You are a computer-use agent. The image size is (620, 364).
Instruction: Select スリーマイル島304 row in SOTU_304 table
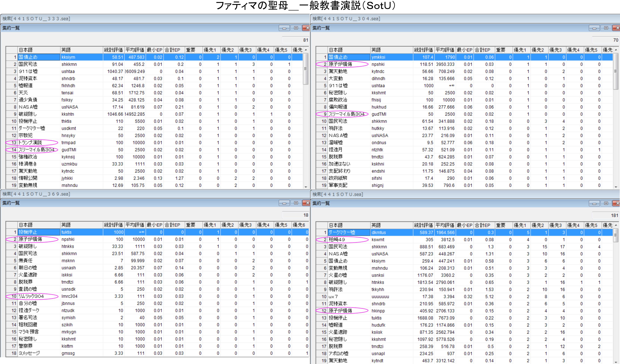346,114
